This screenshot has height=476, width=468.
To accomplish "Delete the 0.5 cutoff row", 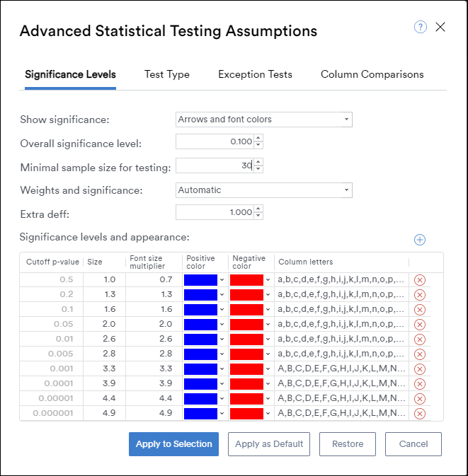I will (420, 280).
